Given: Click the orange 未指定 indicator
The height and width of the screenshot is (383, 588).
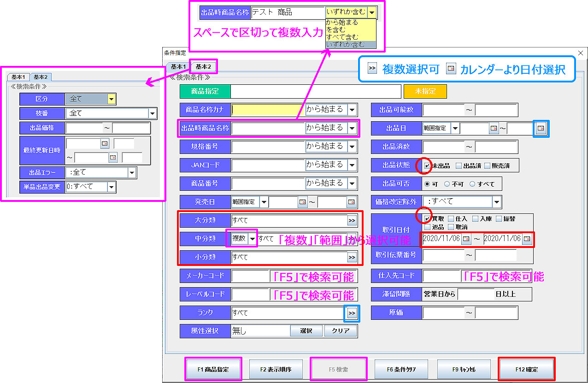Looking at the screenshot, I should [425, 91].
